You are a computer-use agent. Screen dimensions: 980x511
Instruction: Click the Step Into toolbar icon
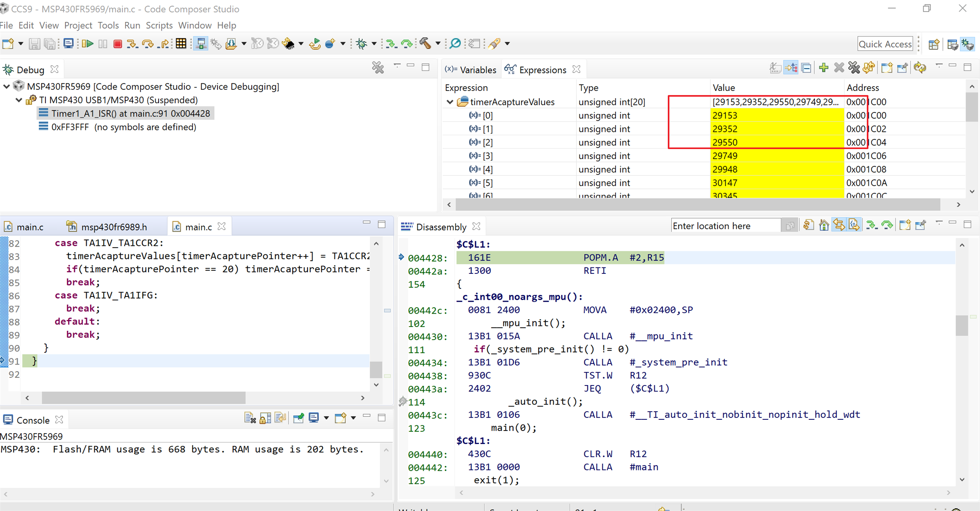tap(132, 43)
